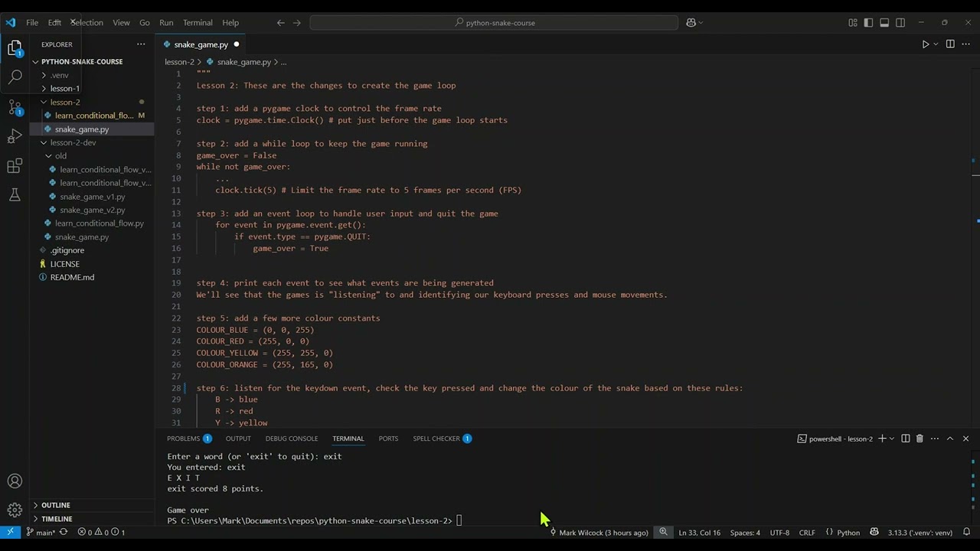Open the Explorer view in activity bar

point(15,48)
